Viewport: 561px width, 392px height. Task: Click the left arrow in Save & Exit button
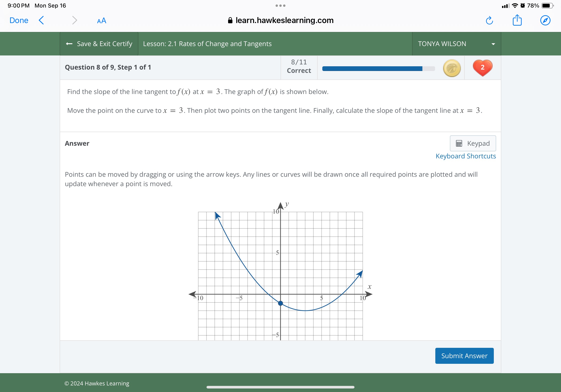point(69,44)
